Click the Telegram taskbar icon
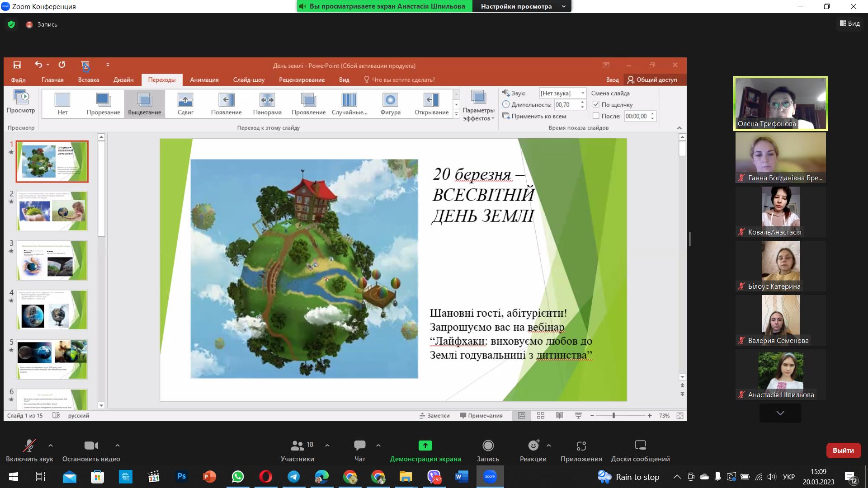Viewport: 868px width, 488px height. click(x=294, y=477)
